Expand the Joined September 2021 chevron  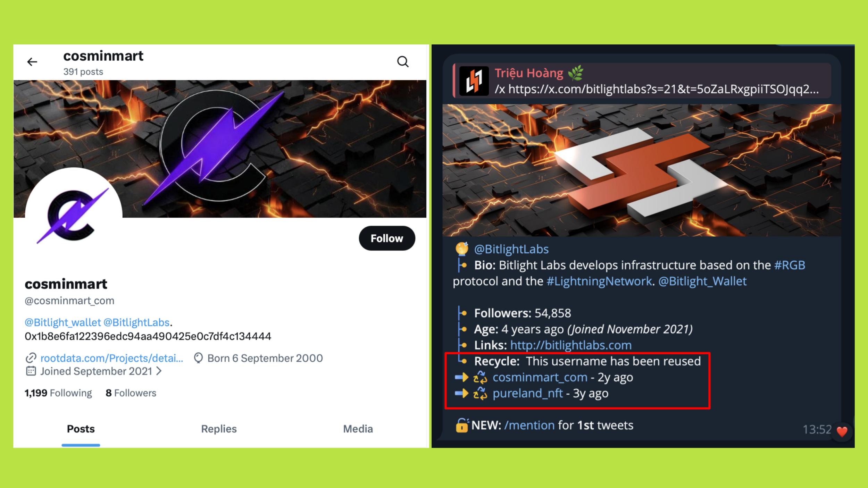[x=159, y=371]
